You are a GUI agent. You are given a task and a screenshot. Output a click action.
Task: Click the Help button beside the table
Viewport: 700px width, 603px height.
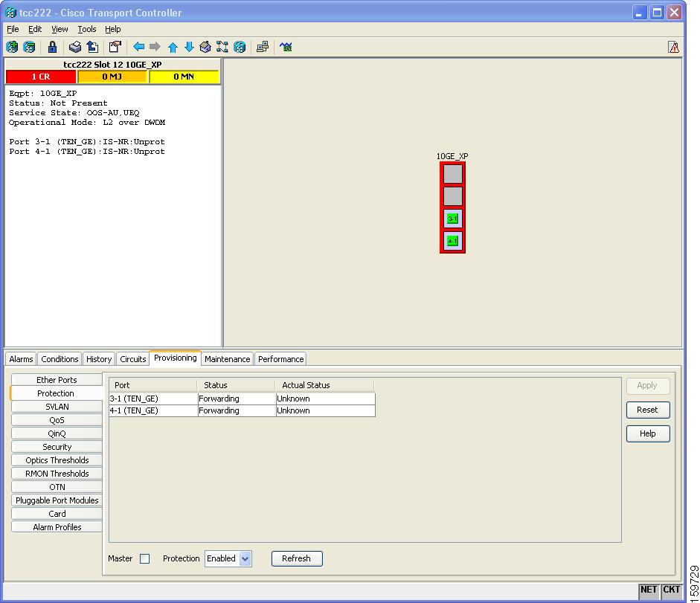click(648, 433)
